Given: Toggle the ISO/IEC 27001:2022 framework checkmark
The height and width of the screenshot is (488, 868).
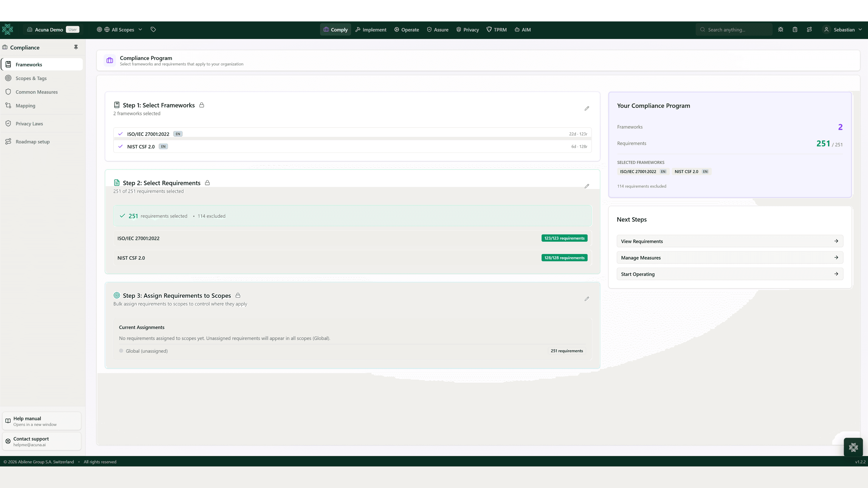Looking at the screenshot, I should click(120, 134).
